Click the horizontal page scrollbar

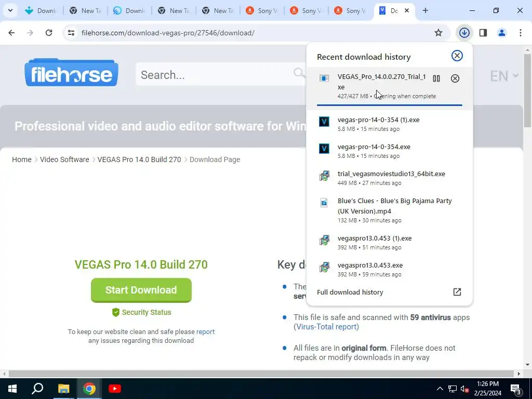coord(261,374)
